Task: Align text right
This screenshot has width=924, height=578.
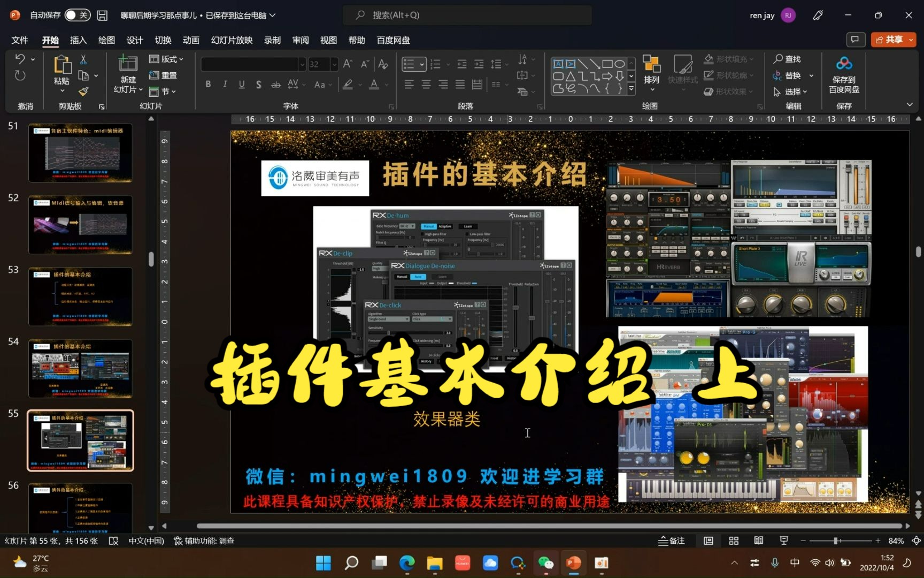Action: pos(443,84)
